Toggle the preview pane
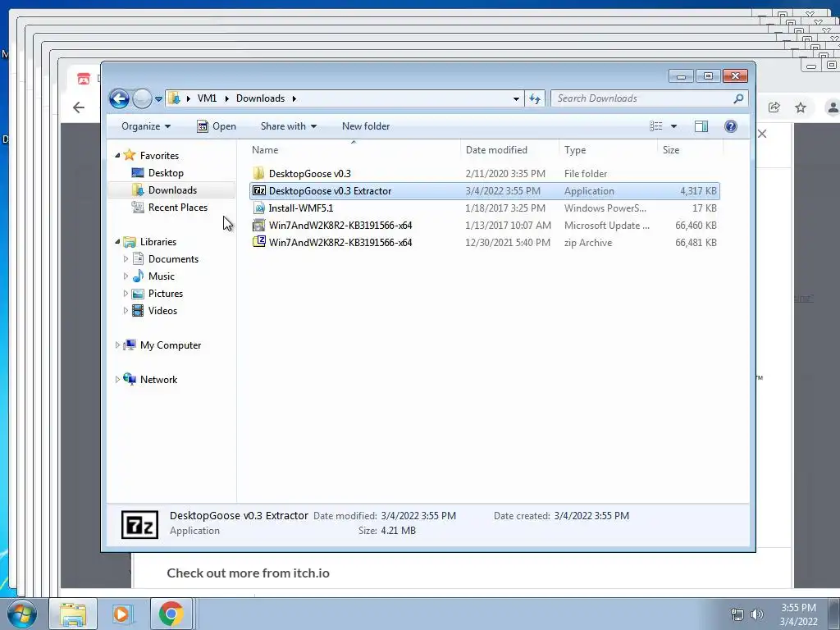840x630 pixels. [x=701, y=126]
